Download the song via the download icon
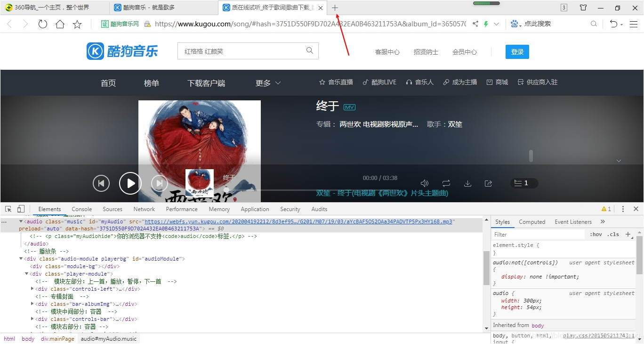 click(467, 183)
